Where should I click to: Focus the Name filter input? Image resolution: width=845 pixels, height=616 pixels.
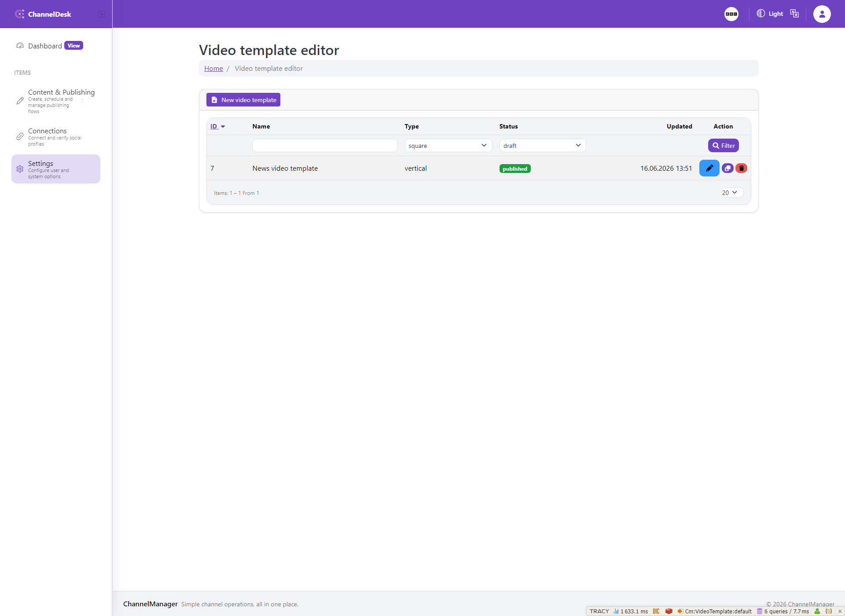pos(325,146)
